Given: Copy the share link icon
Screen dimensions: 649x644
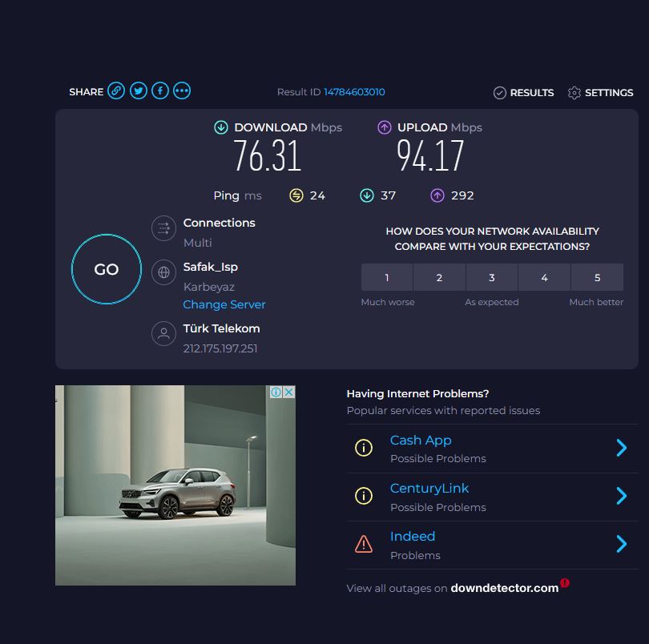Looking at the screenshot, I should pos(116,91).
